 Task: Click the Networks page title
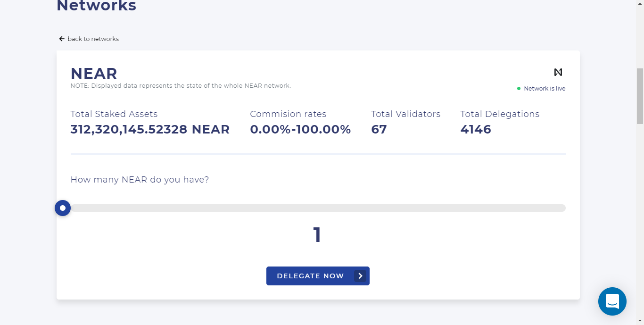97,6
